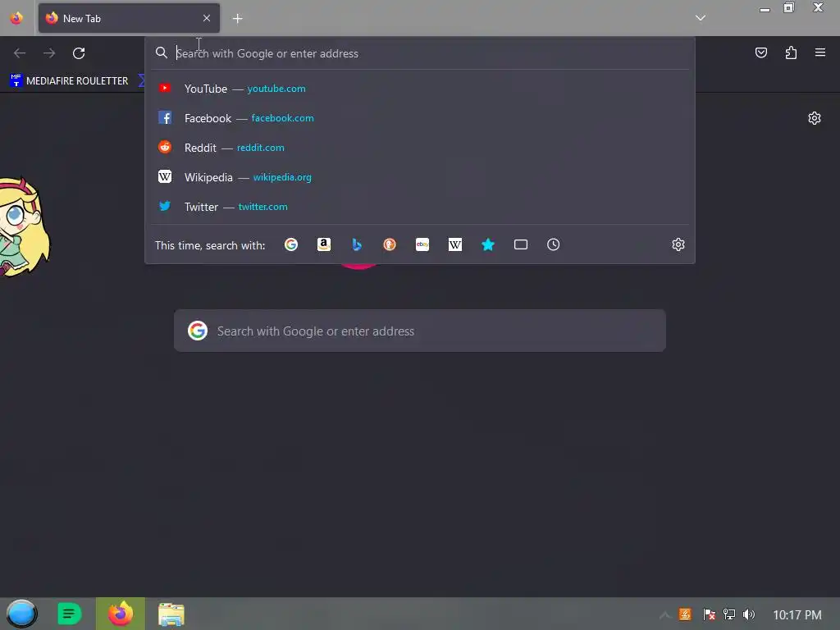
Task: Open the green notes app in taskbar
Action: pyautogui.click(x=69, y=614)
